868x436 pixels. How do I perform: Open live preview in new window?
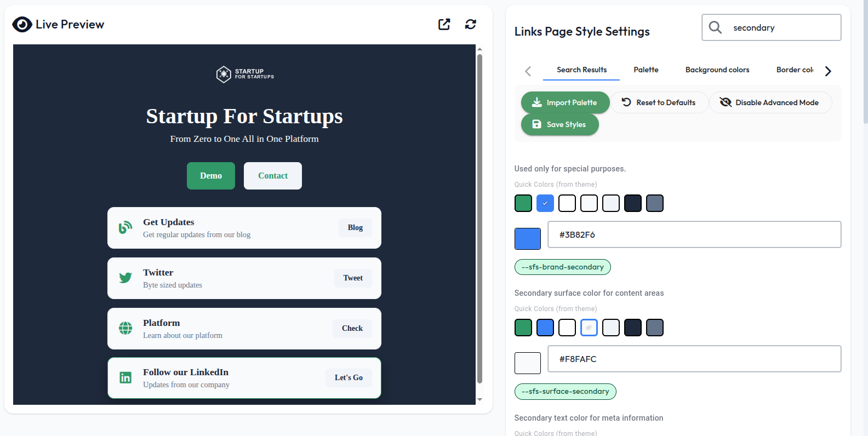[x=444, y=24]
